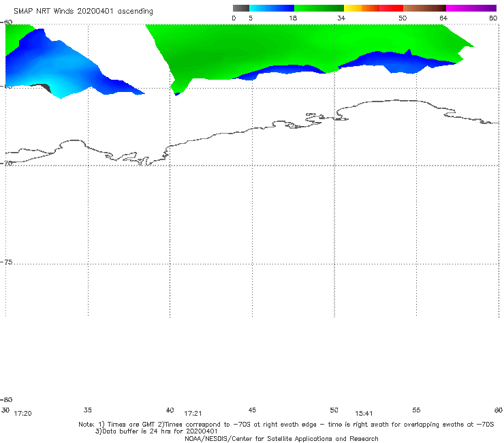The image size is (504, 443).
Task: Click longitude label "55"
Action: click(x=416, y=410)
